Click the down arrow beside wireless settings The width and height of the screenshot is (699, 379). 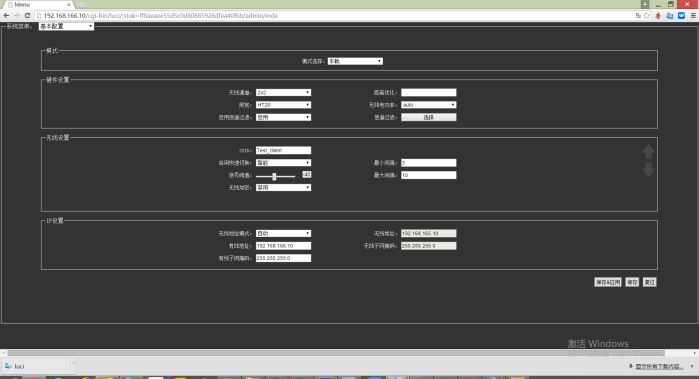tap(648, 169)
